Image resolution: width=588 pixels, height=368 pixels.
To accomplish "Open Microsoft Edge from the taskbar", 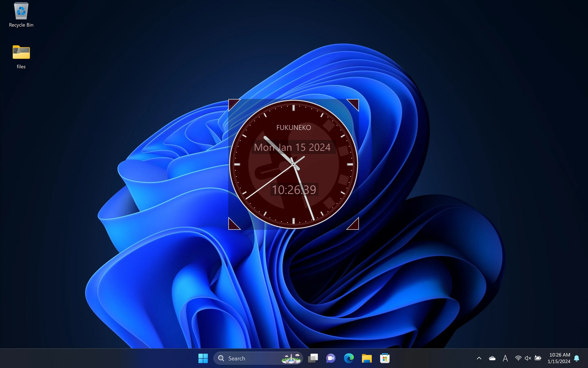I will [349, 358].
